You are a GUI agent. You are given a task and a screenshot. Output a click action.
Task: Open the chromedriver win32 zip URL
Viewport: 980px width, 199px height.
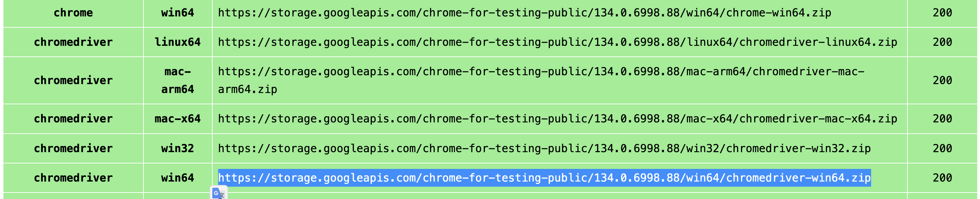point(544,148)
